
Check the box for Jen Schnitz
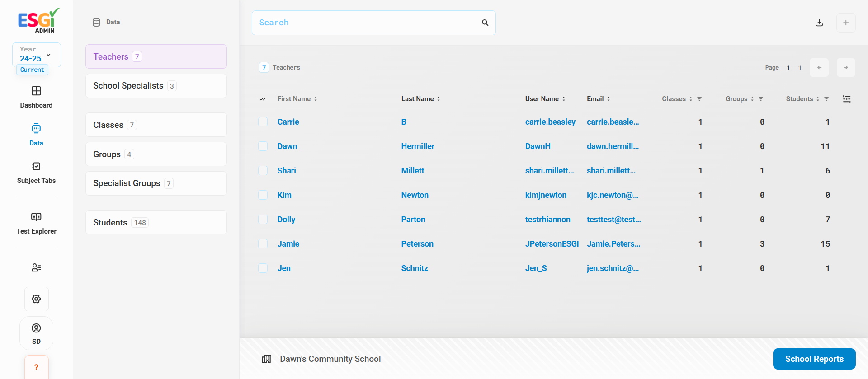[x=263, y=268]
